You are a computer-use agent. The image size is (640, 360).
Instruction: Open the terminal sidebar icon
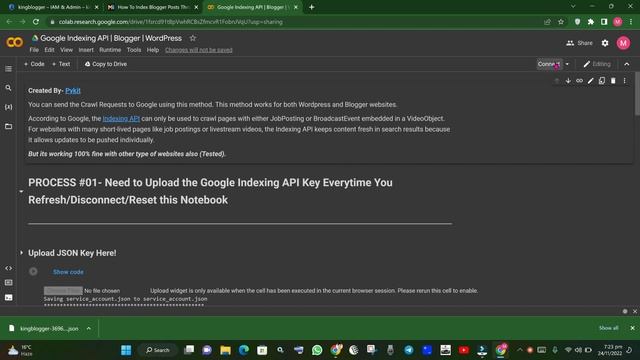8,298
